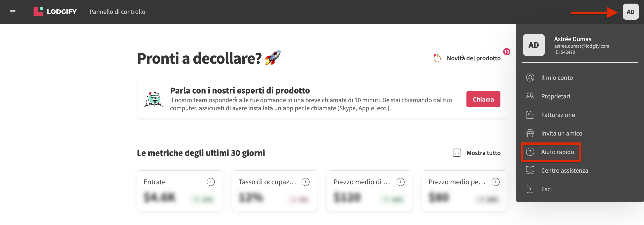Open Centro assistenza entry
644x225 pixels.
[564, 170]
